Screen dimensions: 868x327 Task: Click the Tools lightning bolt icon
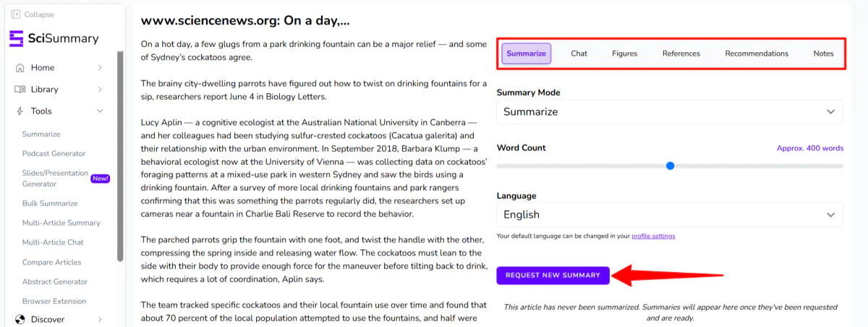(x=20, y=111)
